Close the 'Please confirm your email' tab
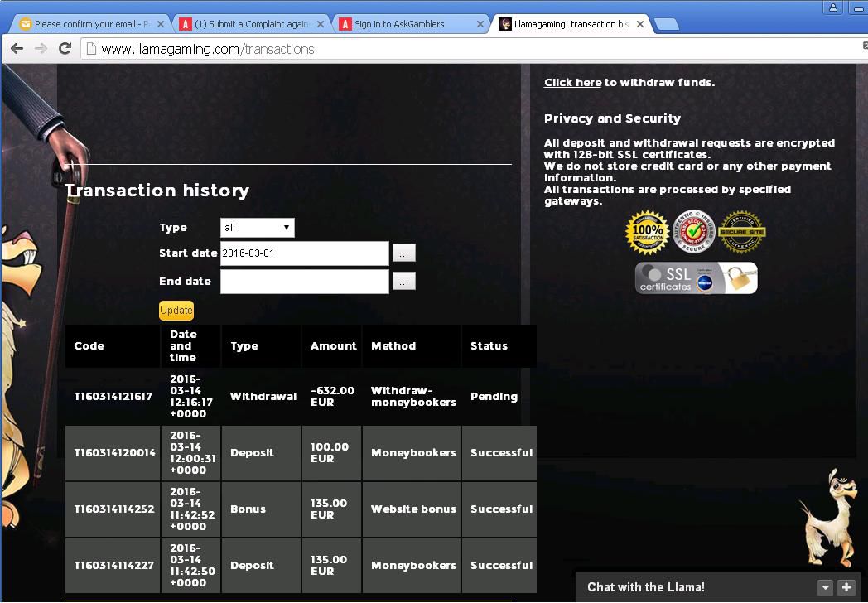 (x=161, y=24)
